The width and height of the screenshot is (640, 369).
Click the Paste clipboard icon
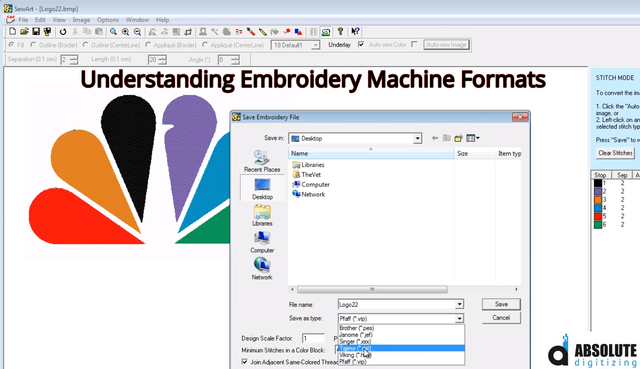(99, 31)
